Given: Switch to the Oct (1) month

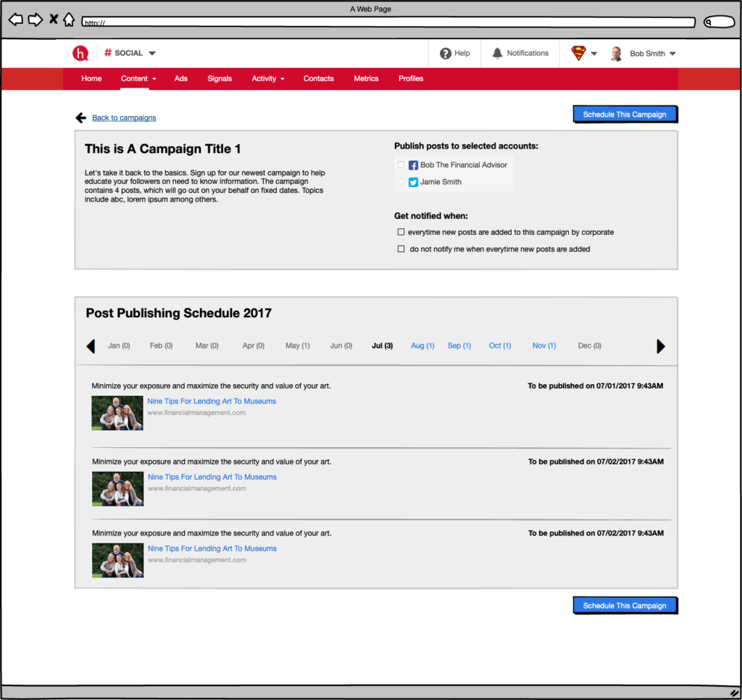Looking at the screenshot, I should 500,346.
